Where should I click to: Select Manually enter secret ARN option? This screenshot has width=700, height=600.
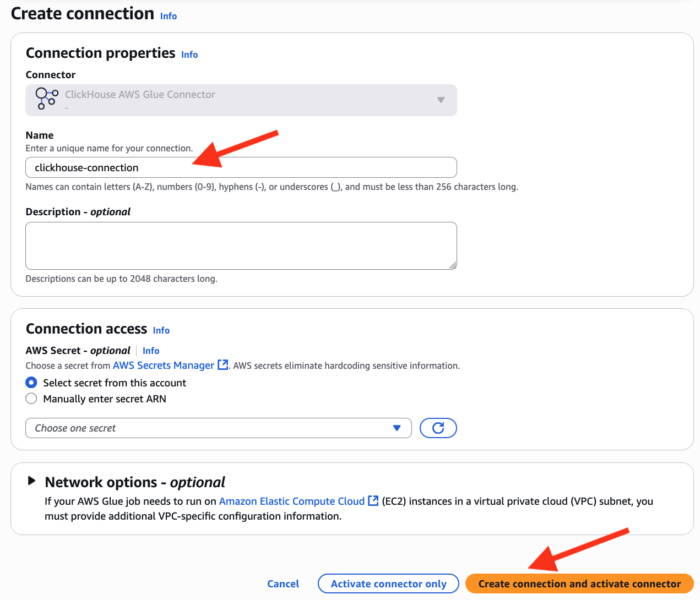tap(31, 399)
